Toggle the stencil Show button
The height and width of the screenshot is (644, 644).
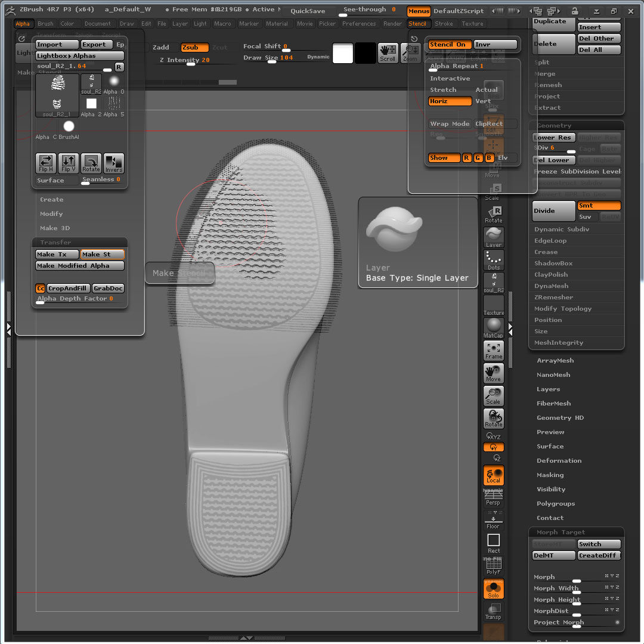pos(444,157)
